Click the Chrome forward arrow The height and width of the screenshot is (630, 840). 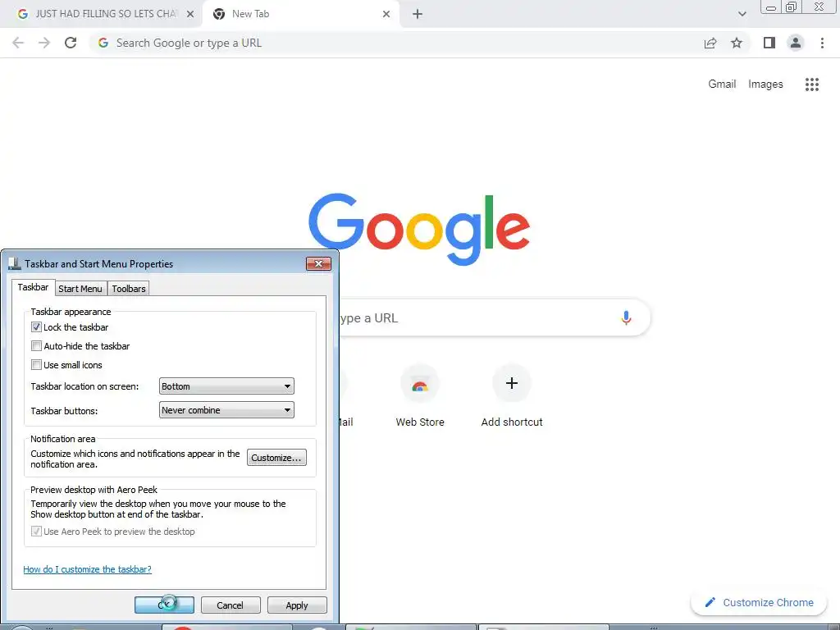(44, 43)
